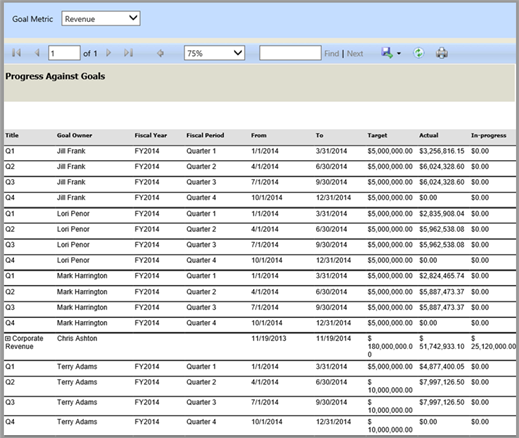Click Jill Frank's Q4 Quarter 4 cell
The image size is (519, 438).
[x=201, y=198]
